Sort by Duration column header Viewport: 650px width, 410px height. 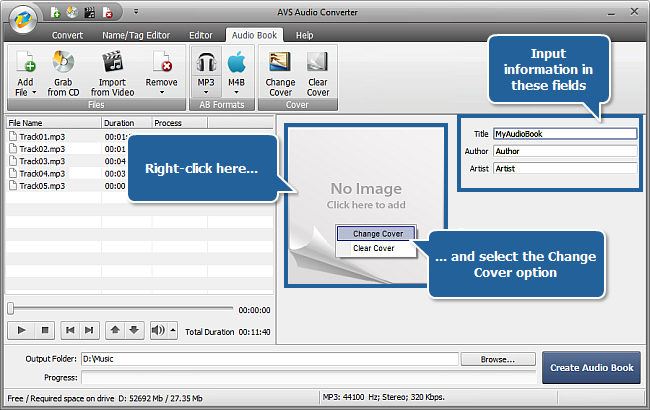click(x=126, y=123)
